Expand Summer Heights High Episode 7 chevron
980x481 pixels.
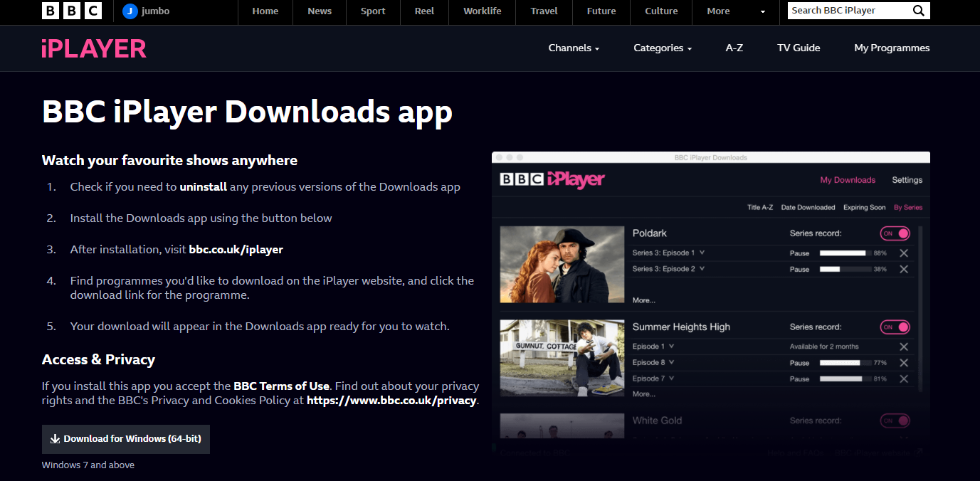point(671,379)
